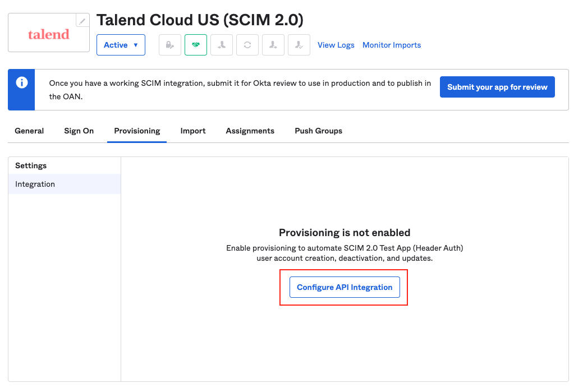This screenshot has width=583, height=392.
Task: Open the View Logs link
Action: [x=336, y=45]
